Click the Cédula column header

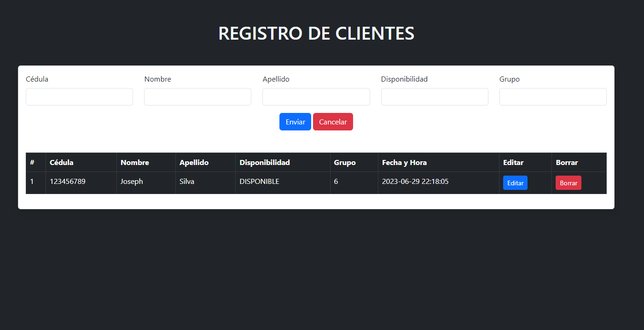pos(81,162)
